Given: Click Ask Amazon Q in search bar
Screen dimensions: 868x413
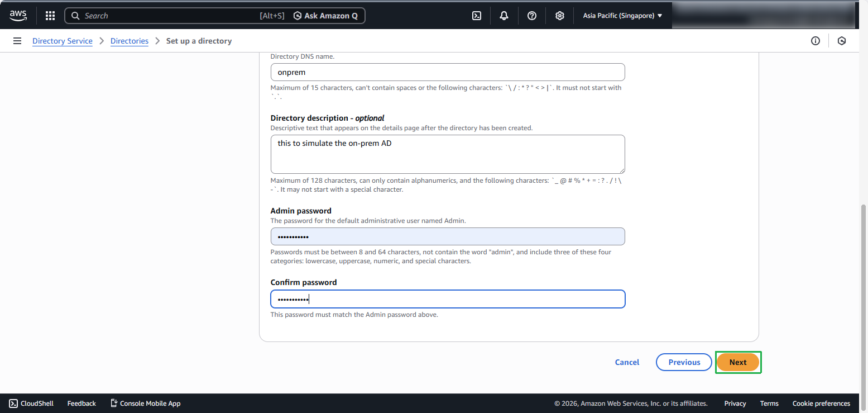Looking at the screenshot, I should pos(325,16).
